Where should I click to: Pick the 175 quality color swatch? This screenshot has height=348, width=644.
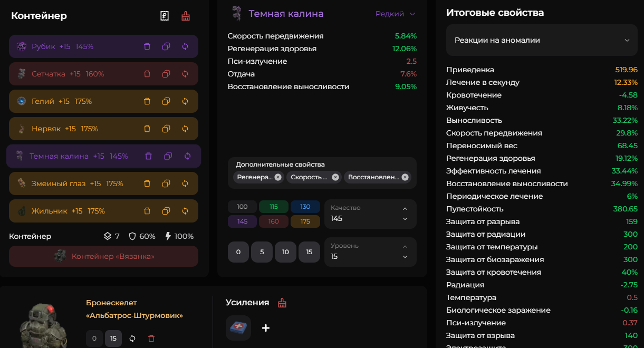305,221
